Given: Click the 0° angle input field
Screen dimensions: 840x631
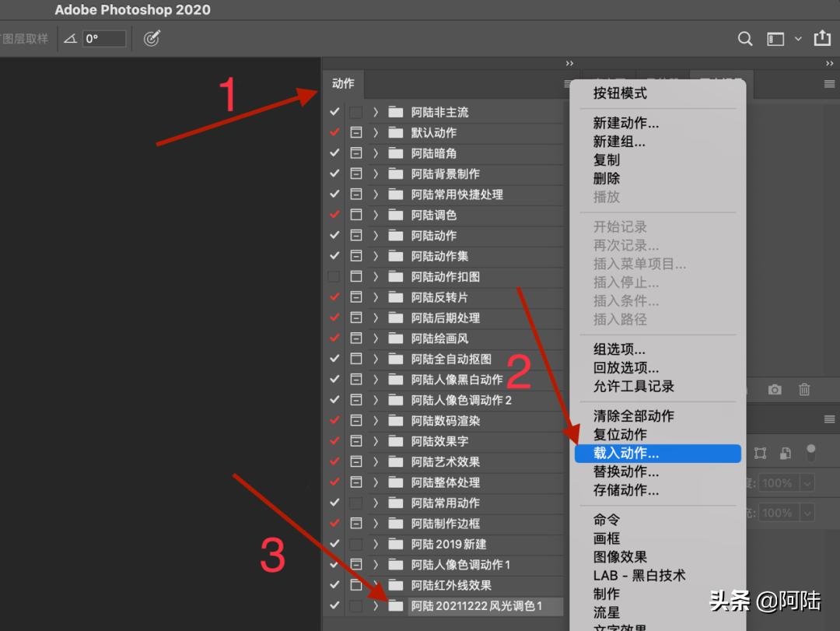Looking at the screenshot, I should 103,37.
